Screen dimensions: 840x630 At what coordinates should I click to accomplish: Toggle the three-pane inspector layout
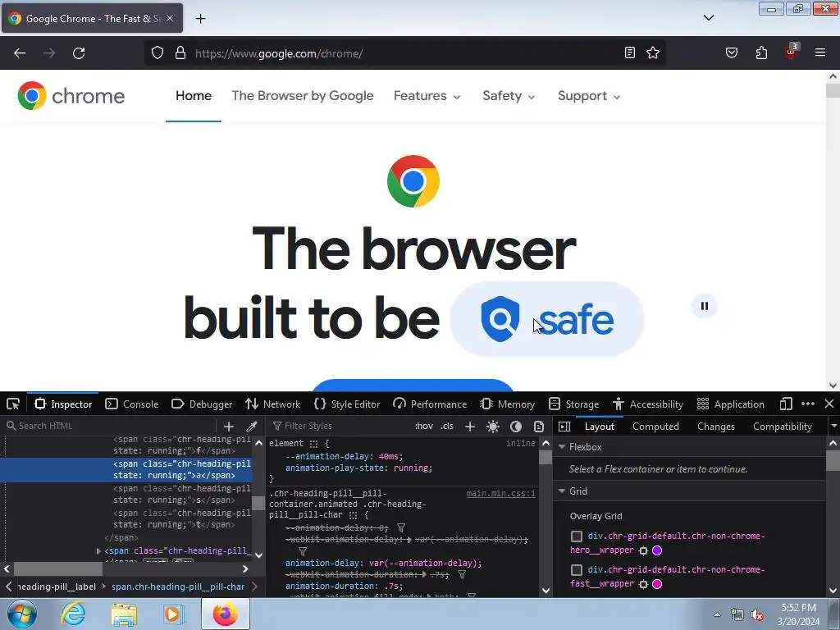(x=564, y=427)
